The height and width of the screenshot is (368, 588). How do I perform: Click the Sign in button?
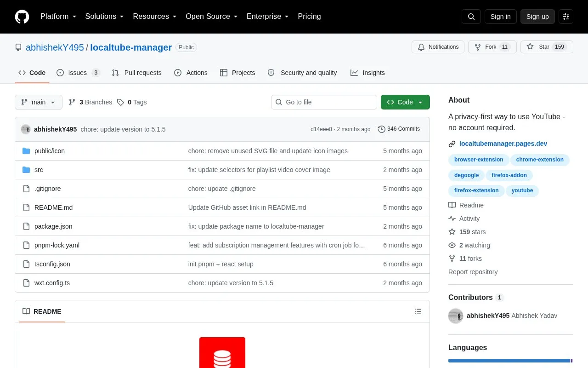[x=500, y=17]
